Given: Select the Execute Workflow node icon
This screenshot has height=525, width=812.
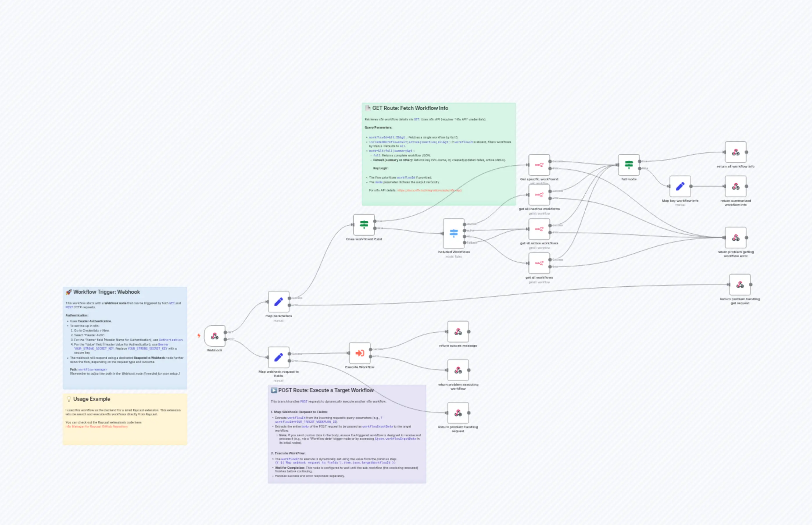Looking at the screenshot, I should pos(361,353).
